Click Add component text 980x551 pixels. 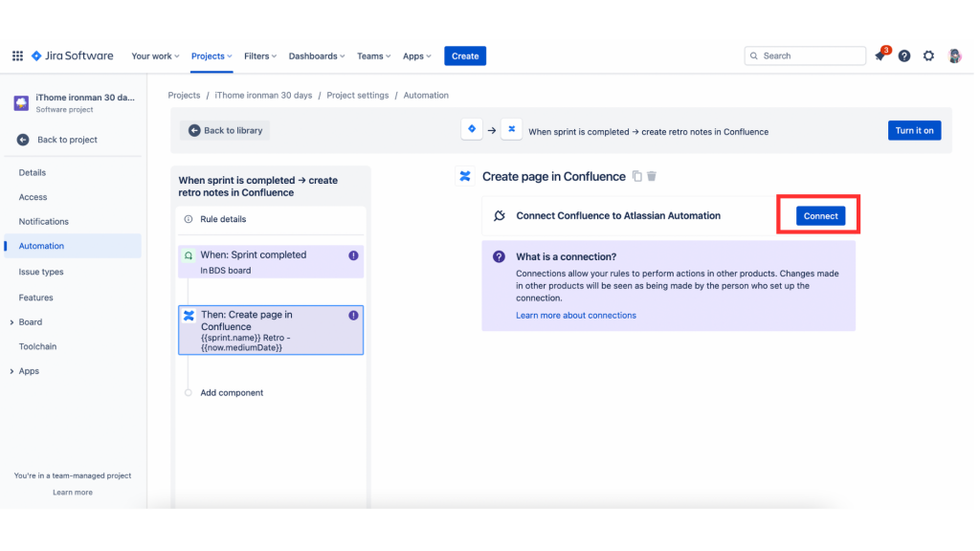[232, 393]
